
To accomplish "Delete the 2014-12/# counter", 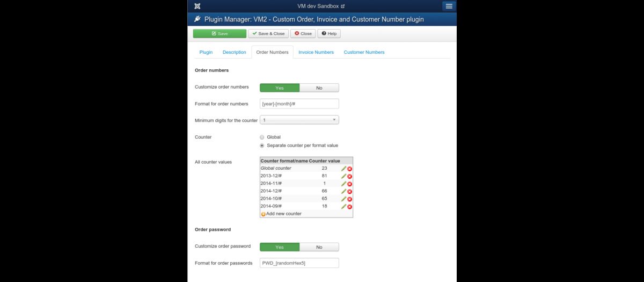I will click(350, 191).
